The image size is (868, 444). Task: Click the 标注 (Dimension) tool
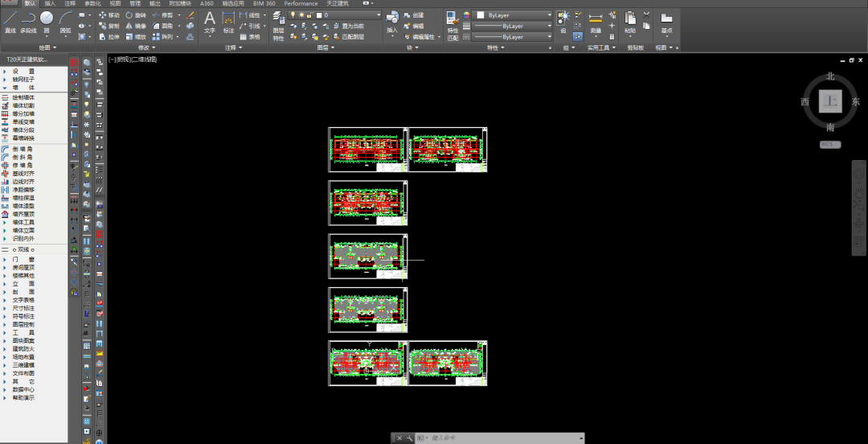click(228, 23)
